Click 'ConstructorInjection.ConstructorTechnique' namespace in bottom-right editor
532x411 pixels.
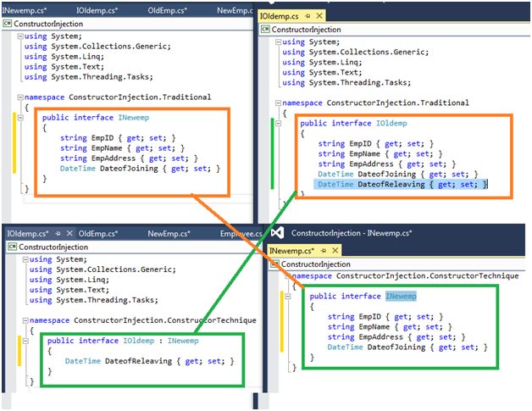(x=428, y=276)
